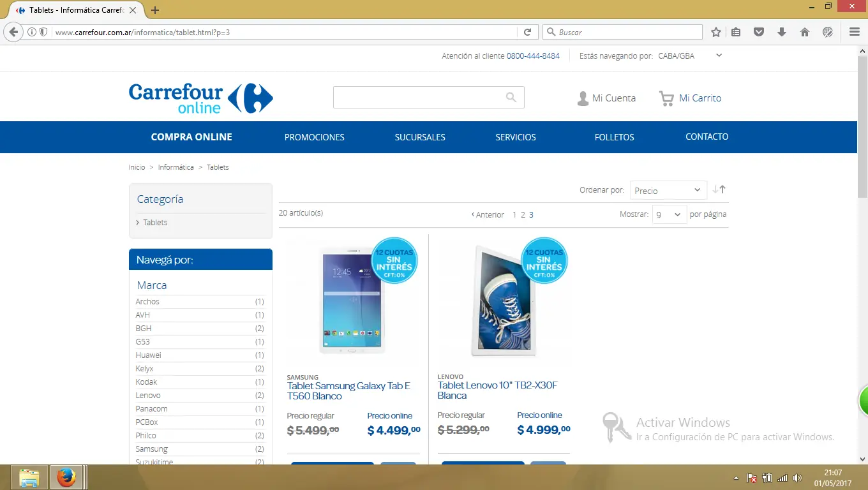
Task: Close the Tablets - Informática Carrefour tab
Action: [x=133, y=10]
